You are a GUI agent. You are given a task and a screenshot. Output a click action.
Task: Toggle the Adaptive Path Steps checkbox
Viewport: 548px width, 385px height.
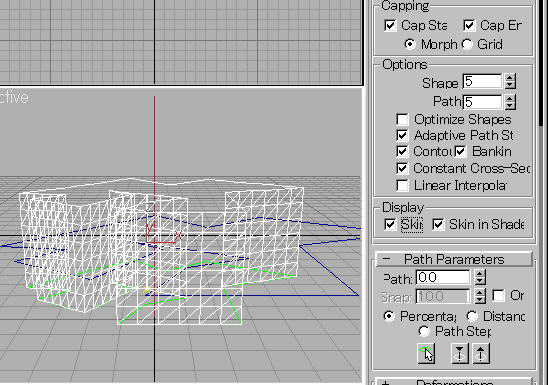point(402,136)
